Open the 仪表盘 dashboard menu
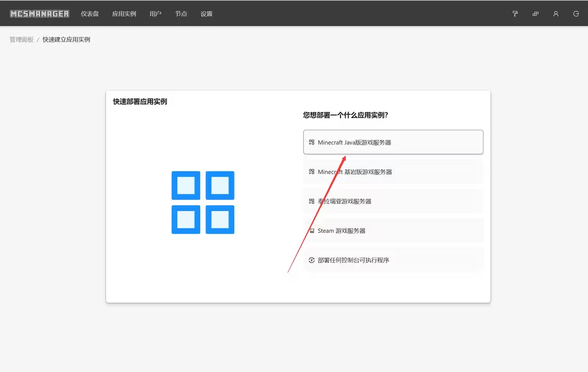The width and height of the screenshot is (588, 372). (90, 14)
